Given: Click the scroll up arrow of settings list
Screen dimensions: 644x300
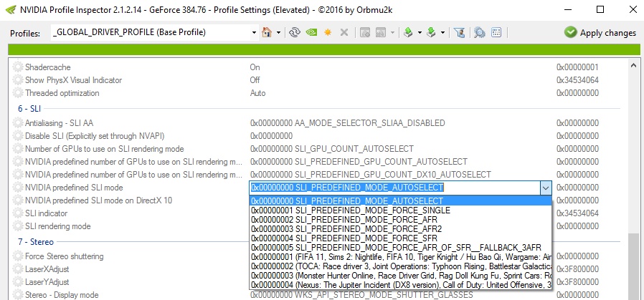Looking at the screenshot, I should [x=633, y=64].
